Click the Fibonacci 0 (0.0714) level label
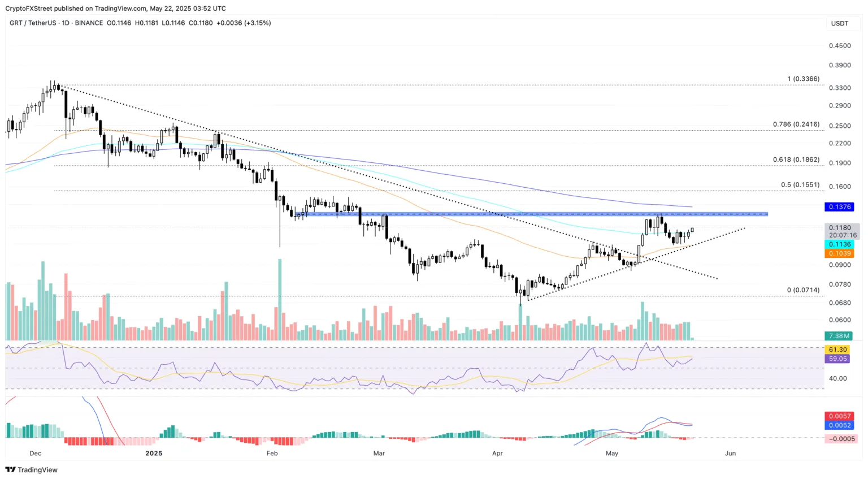 coord(803,290)
